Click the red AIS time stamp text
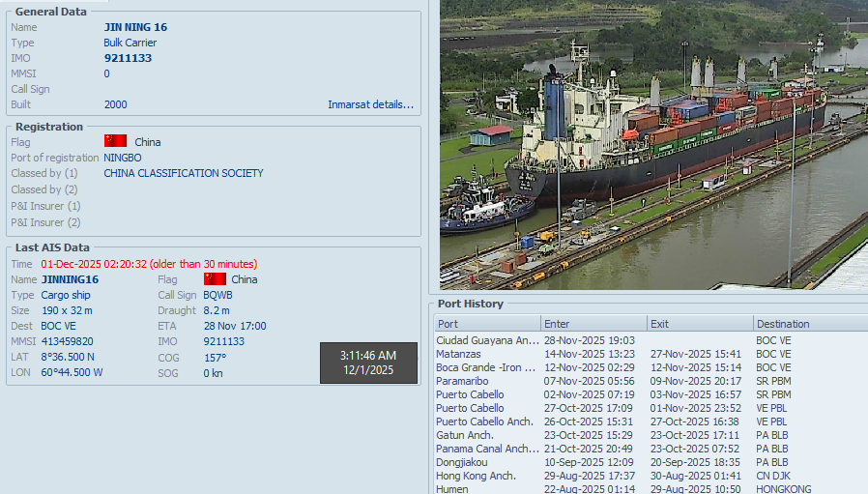 pos(149,264)
